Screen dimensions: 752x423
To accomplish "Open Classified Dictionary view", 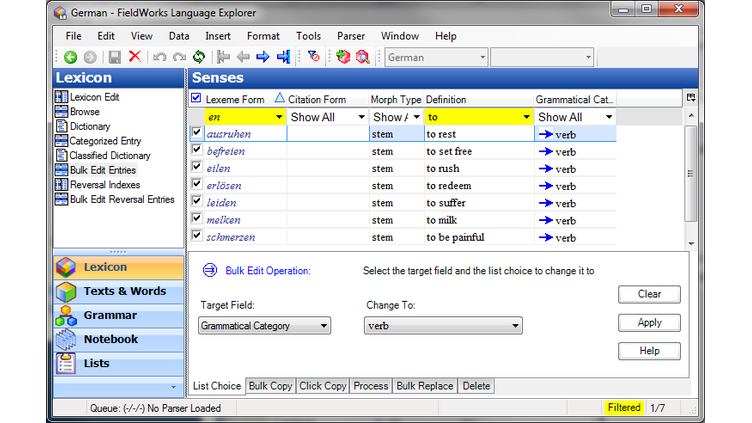I will point(103,155).
